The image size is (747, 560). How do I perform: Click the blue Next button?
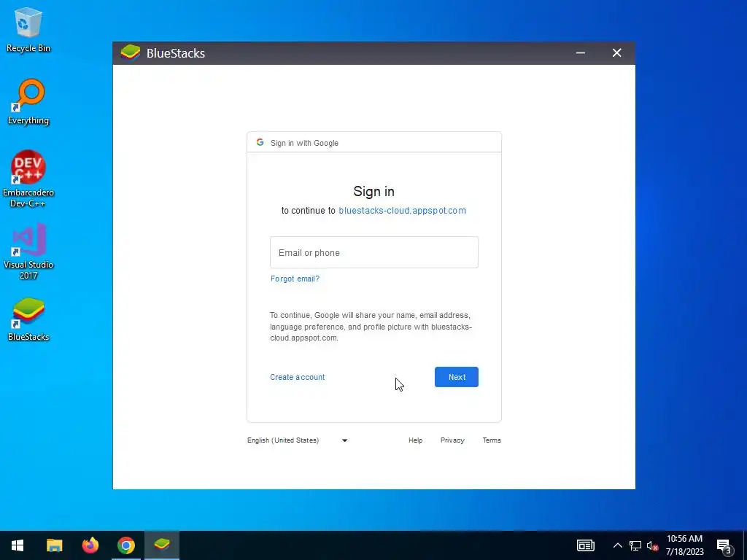pos(457,377)
